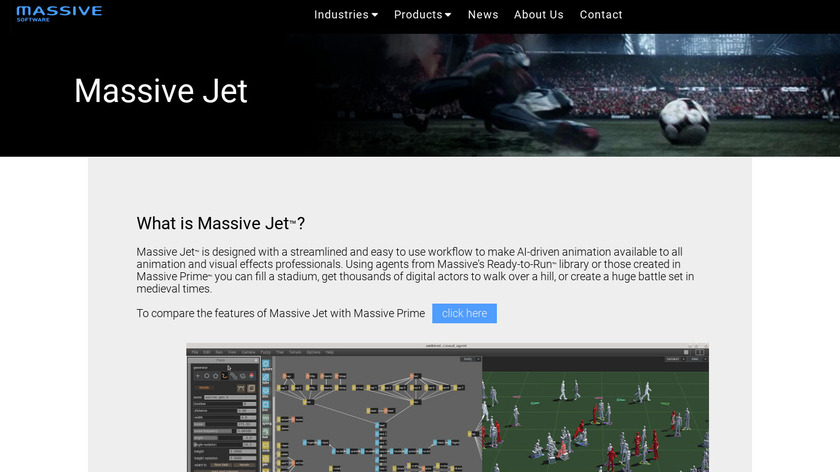The image size is (840, 472).
Task: Click the "What is Massive Jet?" heading
Action: (221, 223)
